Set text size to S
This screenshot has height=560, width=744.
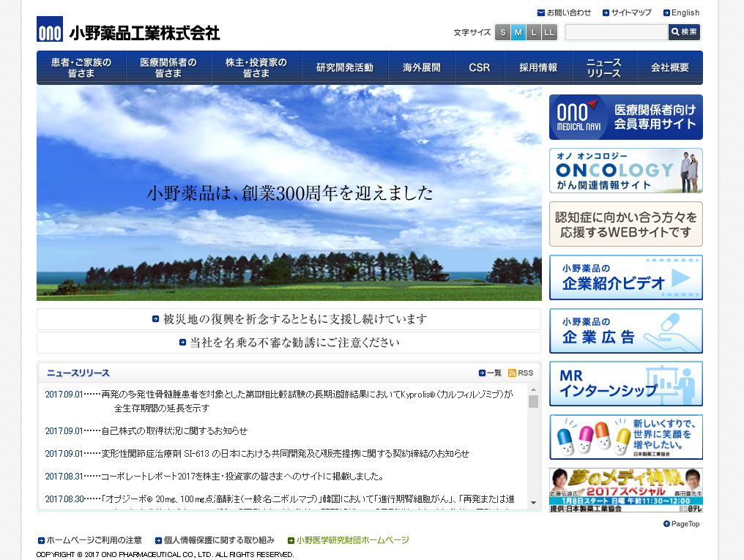coord(502,32)
